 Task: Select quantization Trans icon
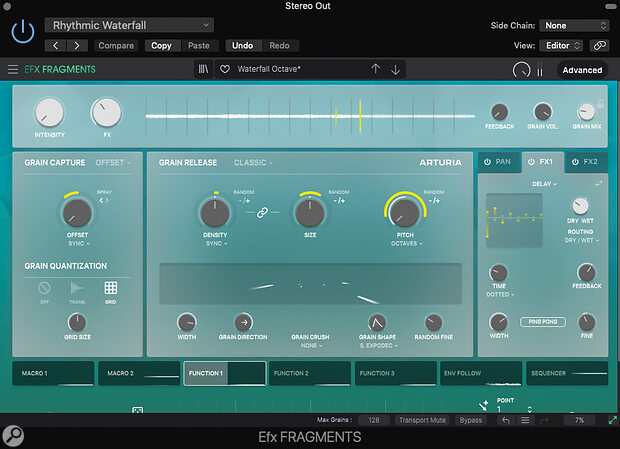click(77, 288)
